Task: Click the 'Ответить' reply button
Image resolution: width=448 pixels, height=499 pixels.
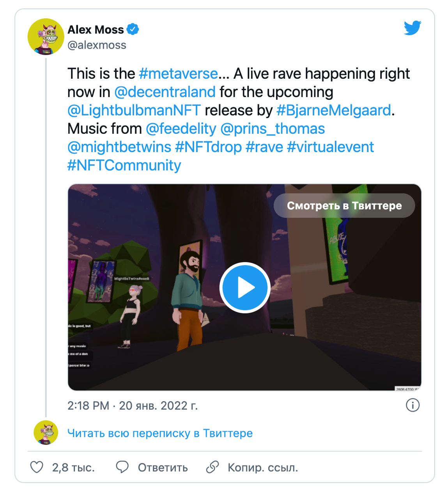Action: (163, 467)
